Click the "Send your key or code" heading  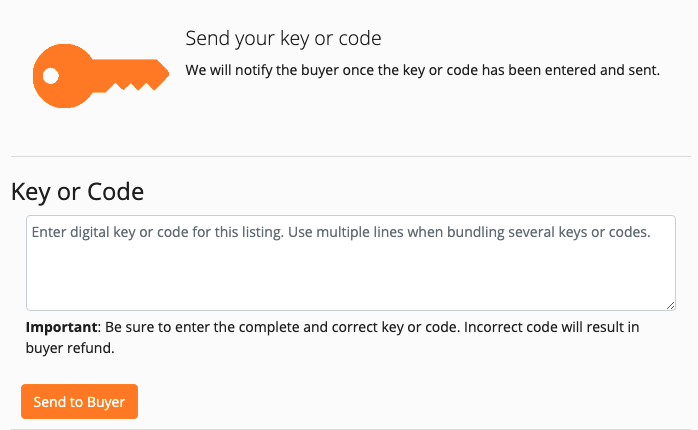pos(284,39)
